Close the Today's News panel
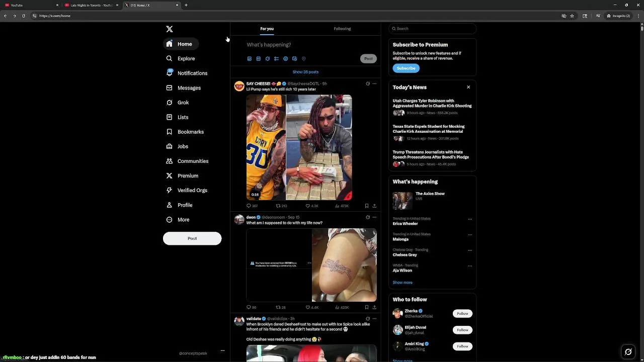The image size is (644, 362). click(468, 87)
